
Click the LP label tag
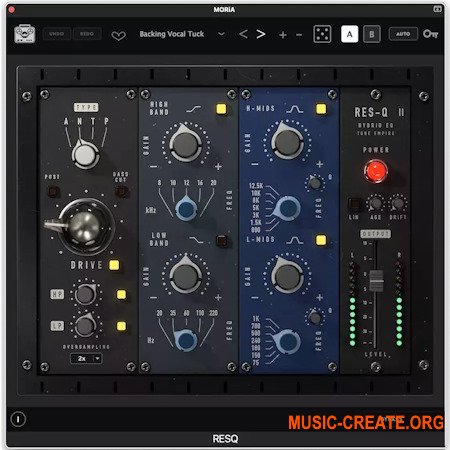click(57, 326)
